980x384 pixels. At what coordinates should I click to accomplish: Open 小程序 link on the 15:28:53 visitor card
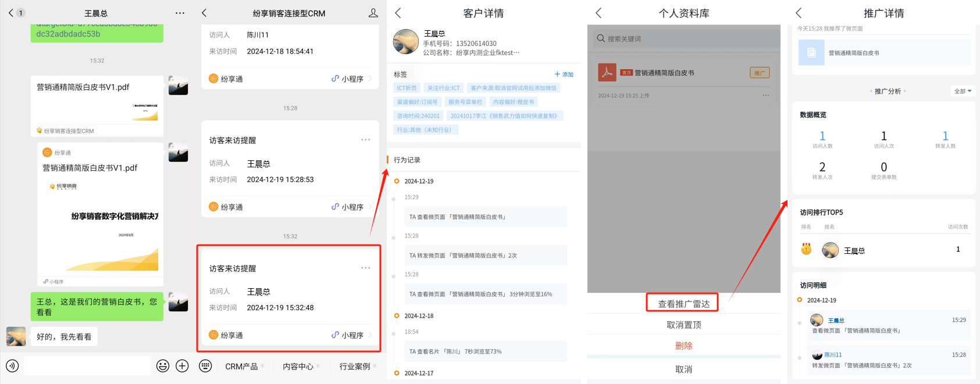point(351,207)
